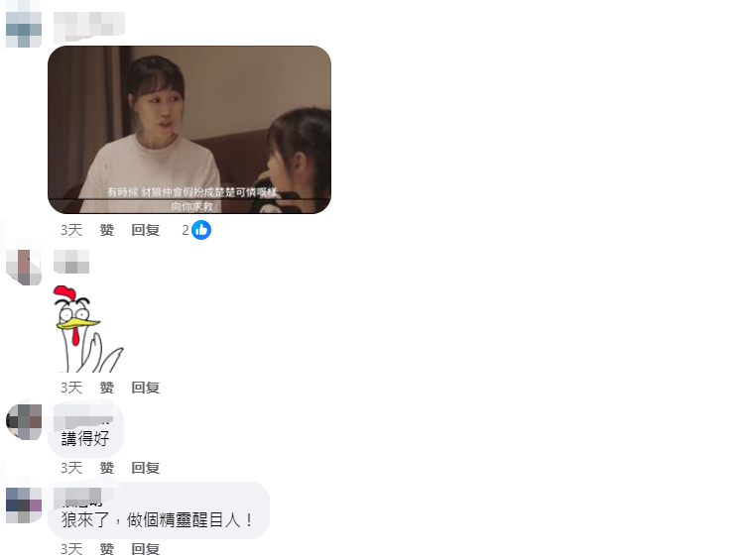Reply to the chicken sticker comment
747x560 pixels.
click(145, 388)
